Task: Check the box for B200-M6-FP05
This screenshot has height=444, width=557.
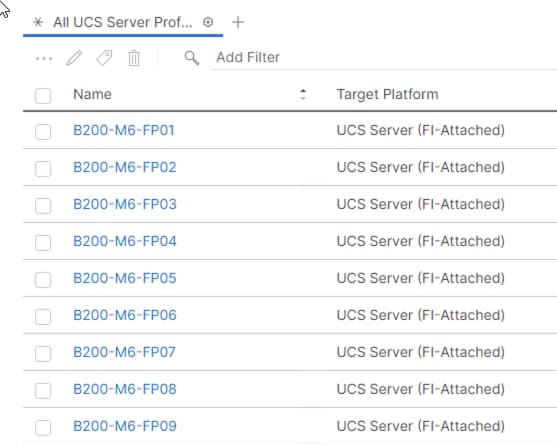Action: pyautogui.click(x=43, y=280)
